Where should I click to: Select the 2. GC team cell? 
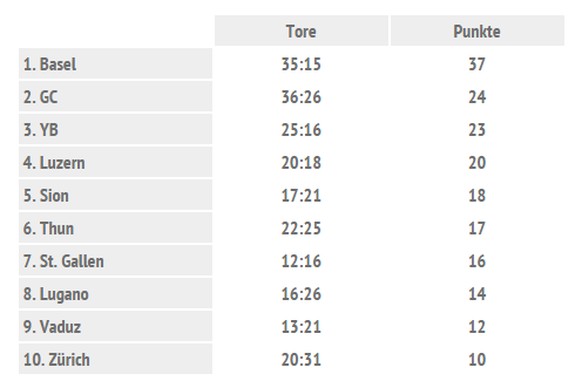[115, 97]
